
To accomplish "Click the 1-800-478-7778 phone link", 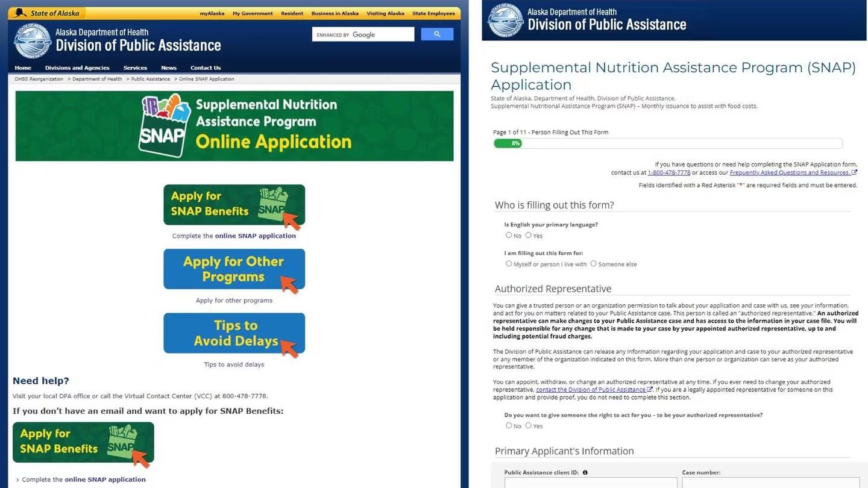I will pyautogui.click(x=669, y=173).
